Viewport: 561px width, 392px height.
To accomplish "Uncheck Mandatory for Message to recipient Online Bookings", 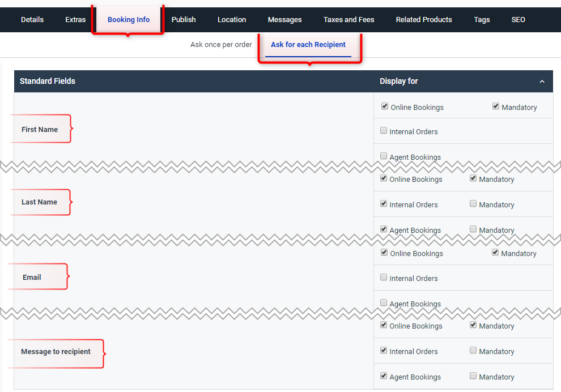I will coord(473,325).
